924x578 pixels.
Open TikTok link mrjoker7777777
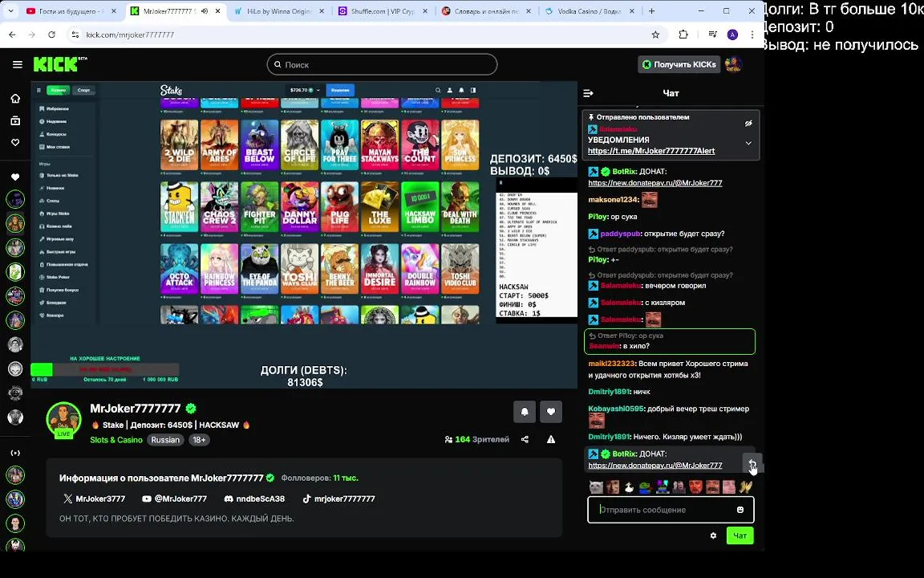pos(338,499)
